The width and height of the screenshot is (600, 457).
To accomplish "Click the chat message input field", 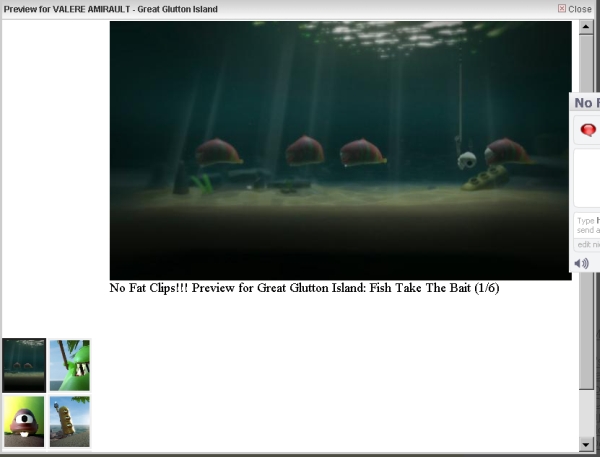I will point(587,225).
